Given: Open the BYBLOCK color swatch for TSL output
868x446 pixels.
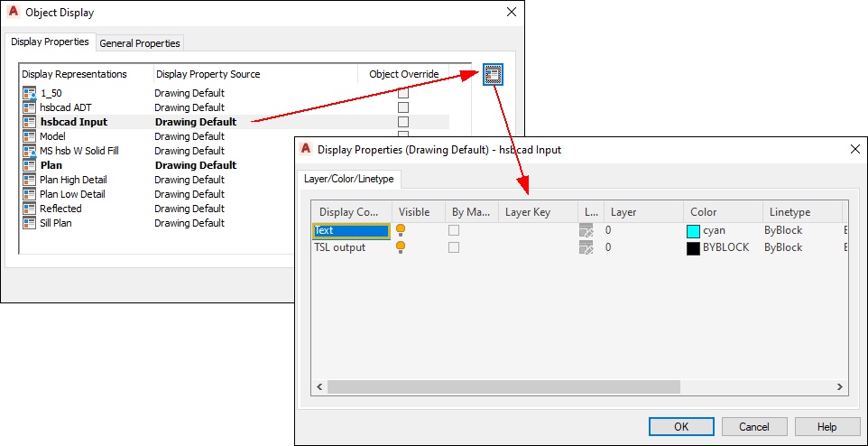Looking at the screenshot, I should 693,247.
